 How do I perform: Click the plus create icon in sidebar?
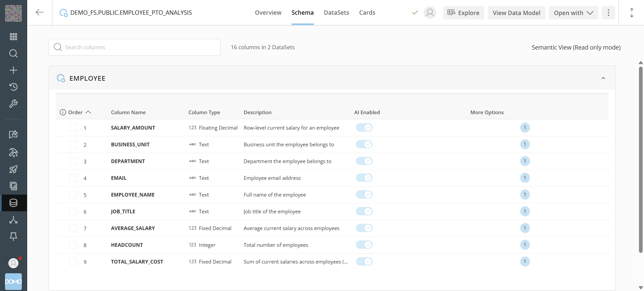pos(13,70)
